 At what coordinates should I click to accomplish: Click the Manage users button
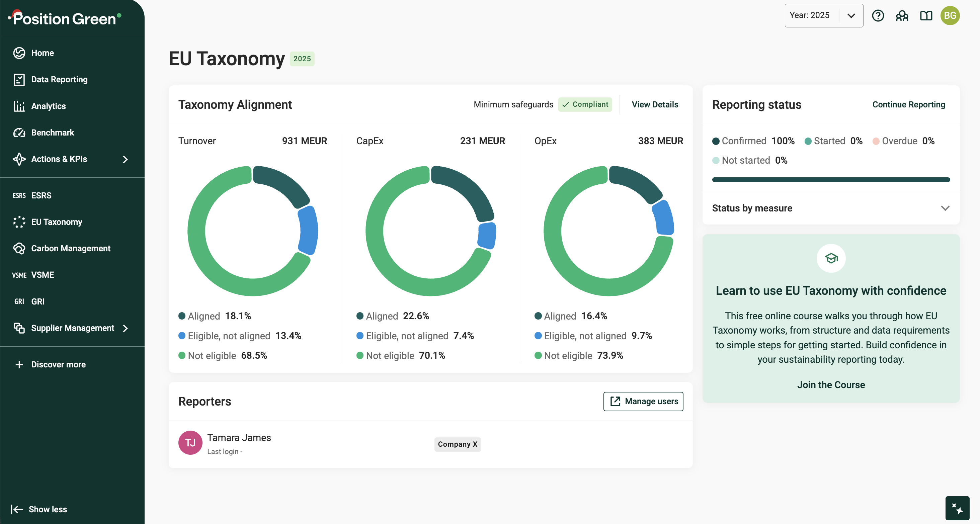pyautogui.click(x=643, y=401)
